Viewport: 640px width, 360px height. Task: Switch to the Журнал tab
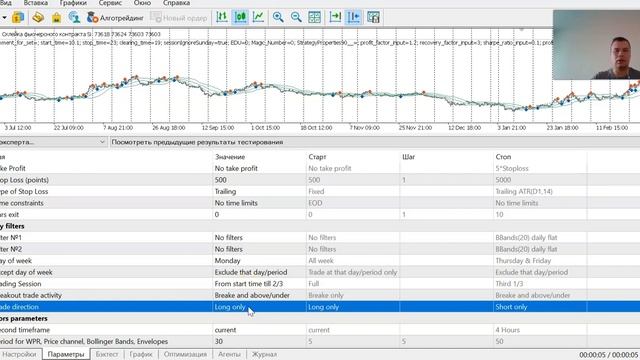pos(264,354)
